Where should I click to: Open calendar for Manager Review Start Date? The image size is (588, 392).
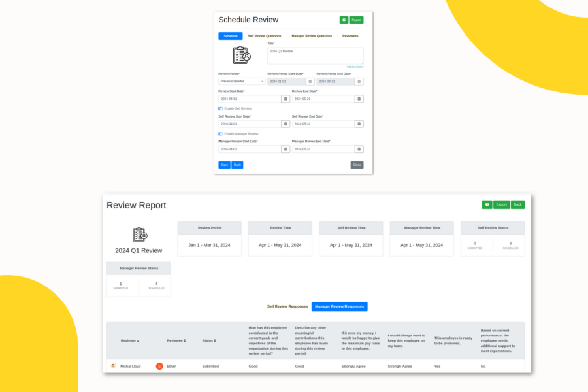286,149
